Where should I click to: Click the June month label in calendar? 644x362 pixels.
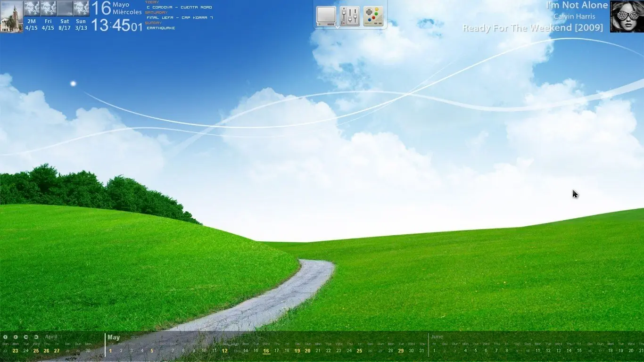(437, 337)
